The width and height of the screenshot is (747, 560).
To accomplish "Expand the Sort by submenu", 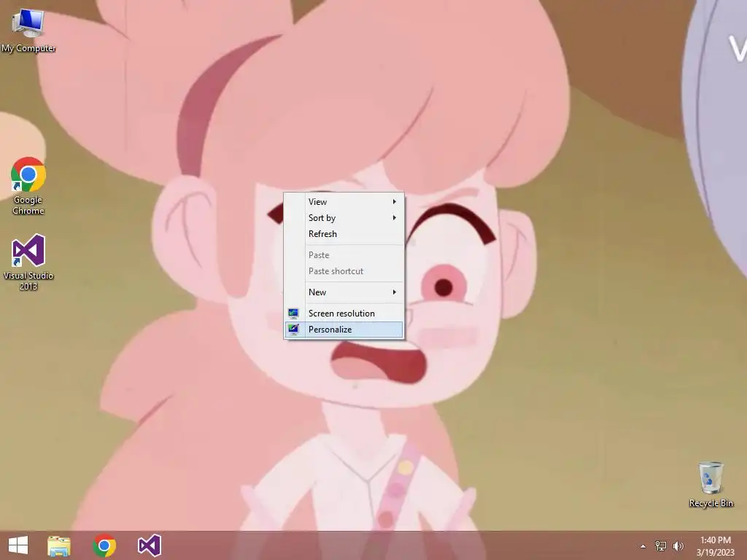I will click(x=344, y=218).
